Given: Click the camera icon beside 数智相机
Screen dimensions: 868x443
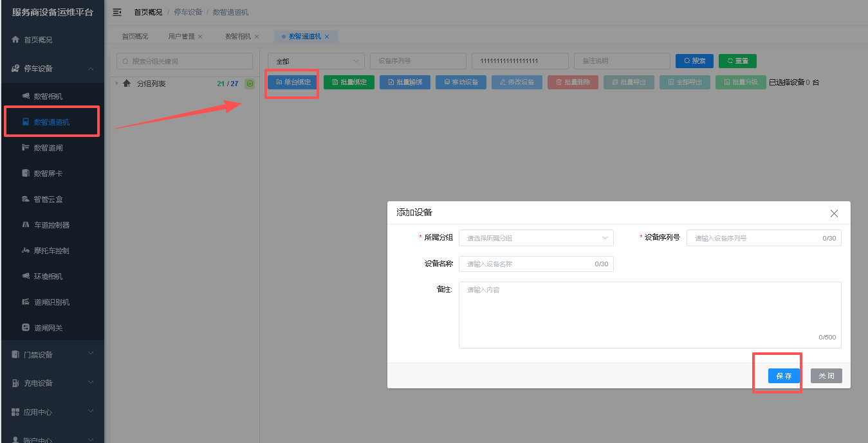Looking at the screenshot, I should tap(26, 96).
